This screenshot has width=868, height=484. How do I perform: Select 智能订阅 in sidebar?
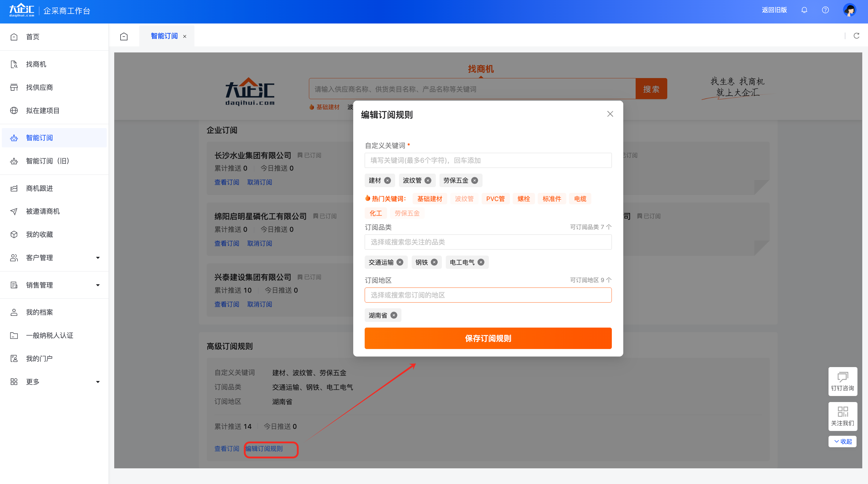[x=54, y=138]
